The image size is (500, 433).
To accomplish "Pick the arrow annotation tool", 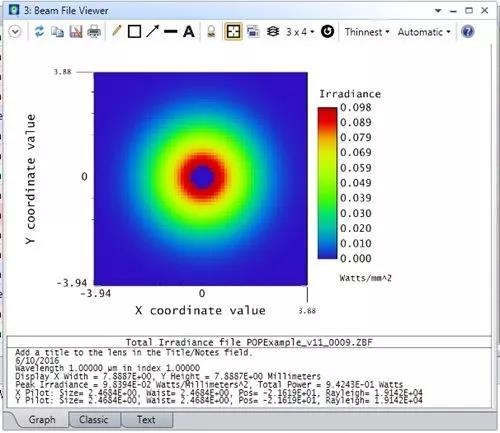I will [x=153, y=31].
